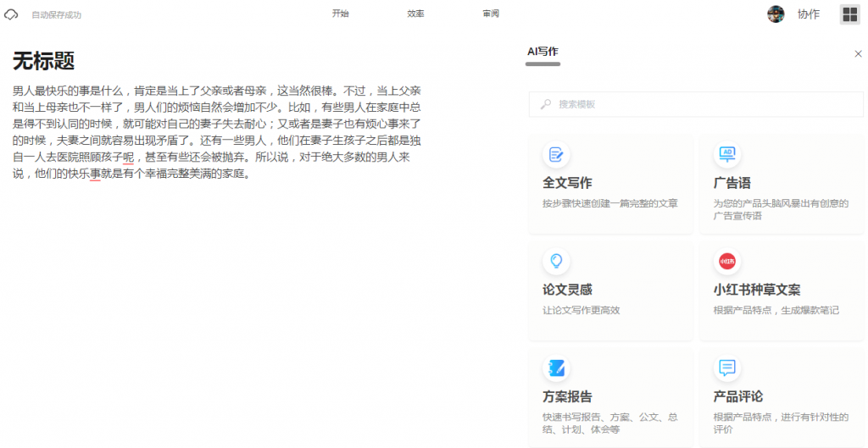Image resolution: width=868 pixels, height=448 pixels.
Task: Click description 根据产品特点，进行有针对性的评价
Action: [781, 423]
